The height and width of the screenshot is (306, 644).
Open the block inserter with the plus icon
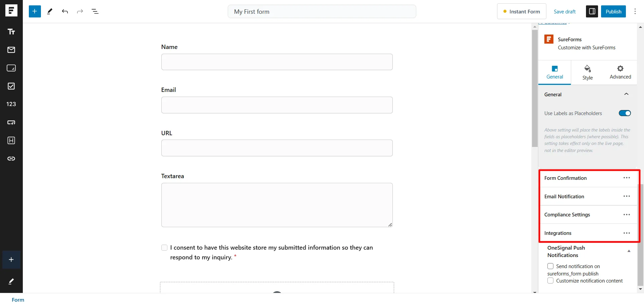pos(35,11)
